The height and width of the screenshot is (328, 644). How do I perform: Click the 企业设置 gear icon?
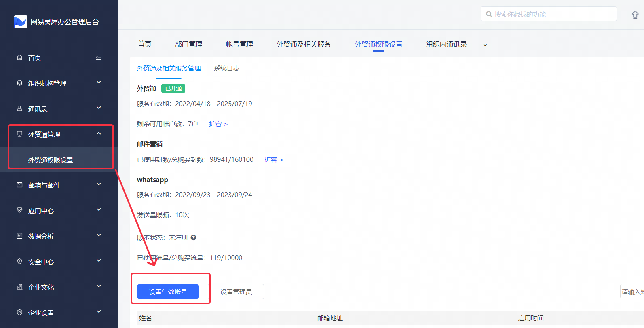(x=19, y=312)
